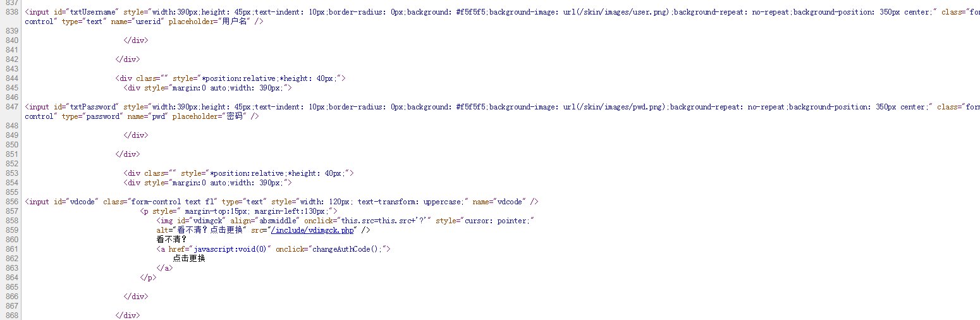The height and width of the screenshot is (320, 980).
Task: Click the </div> tag on line 851
Action: click(x=128, y=154)
